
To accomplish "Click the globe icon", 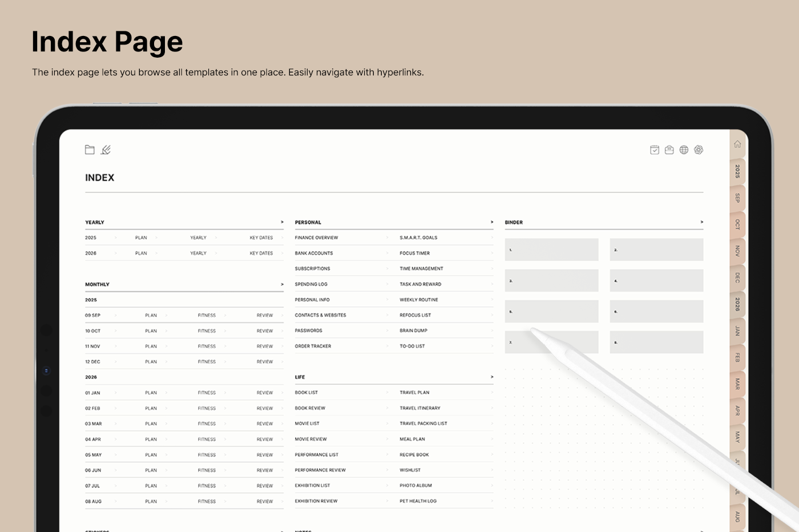I will point(684,150).
